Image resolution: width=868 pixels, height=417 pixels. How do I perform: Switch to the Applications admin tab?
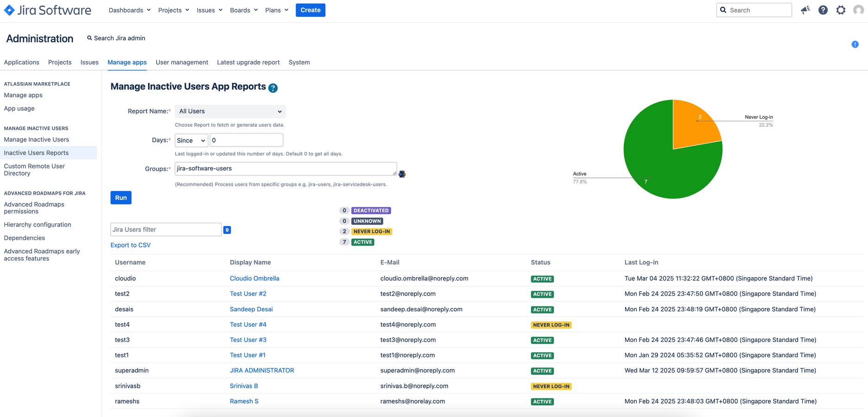(x=21, y=62)
